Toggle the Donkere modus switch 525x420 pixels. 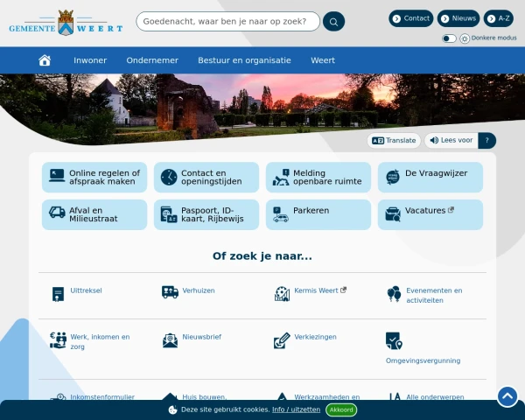pyautogui.click(x=449, y=38)
